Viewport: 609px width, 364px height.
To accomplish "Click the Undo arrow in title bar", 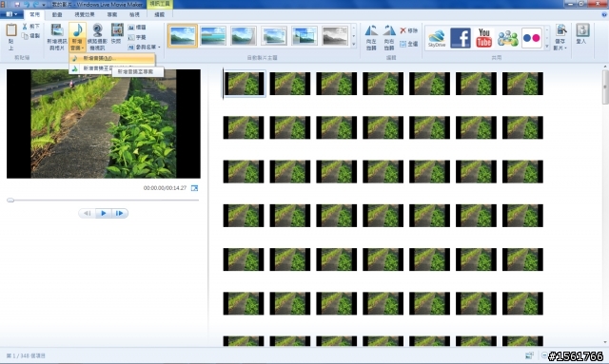I will click(x=27, y=4).
